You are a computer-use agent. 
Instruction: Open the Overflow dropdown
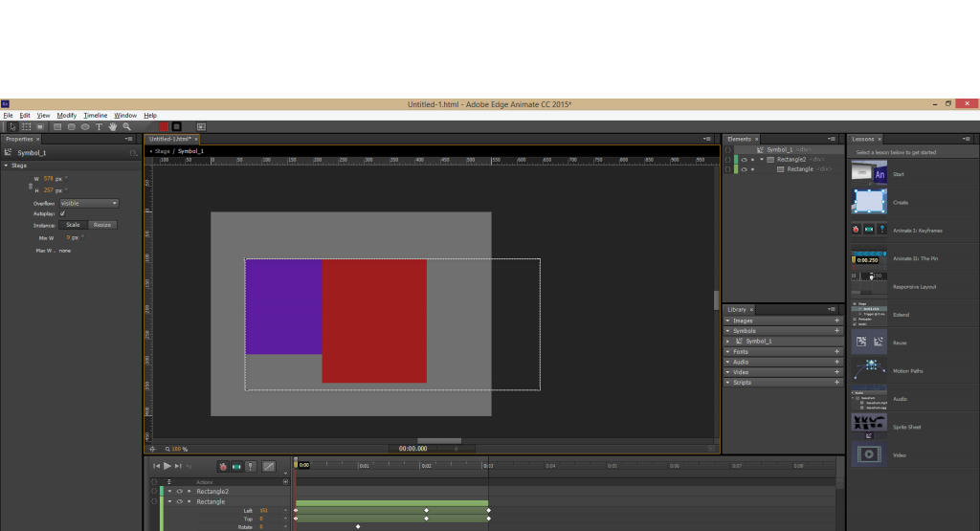point(88,203)
